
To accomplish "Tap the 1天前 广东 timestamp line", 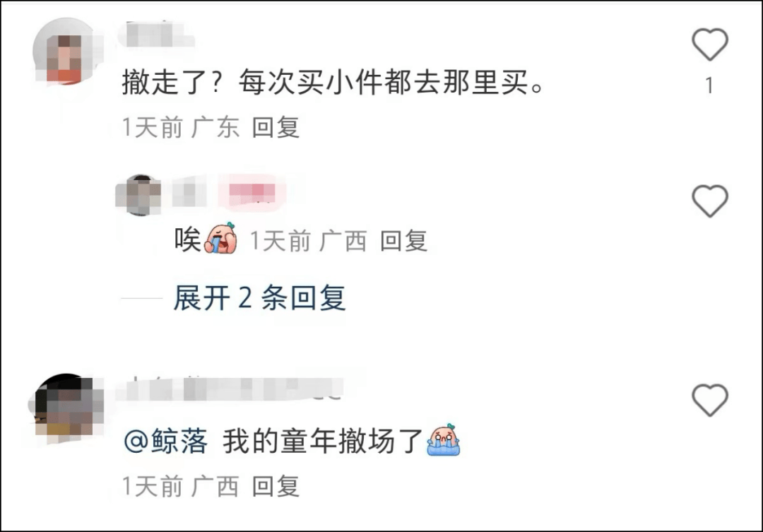I will tap(181, 127).
